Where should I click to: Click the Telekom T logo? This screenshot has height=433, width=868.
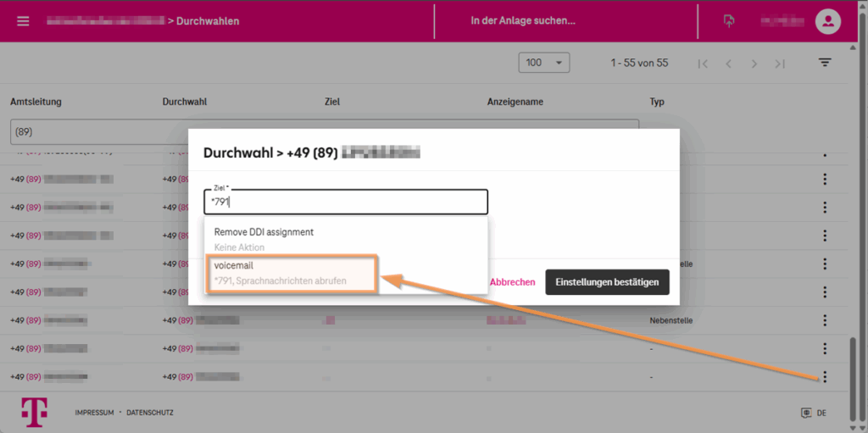pos(35,412)
